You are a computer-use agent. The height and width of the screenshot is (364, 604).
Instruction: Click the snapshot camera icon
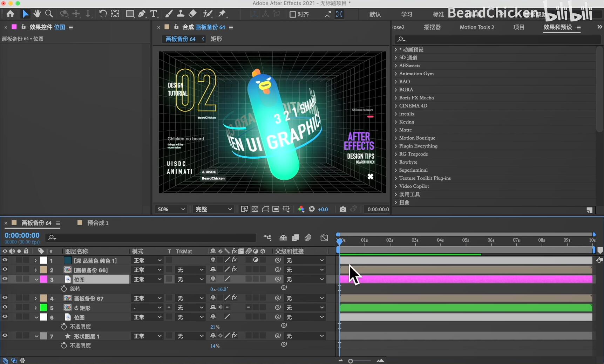342,209
